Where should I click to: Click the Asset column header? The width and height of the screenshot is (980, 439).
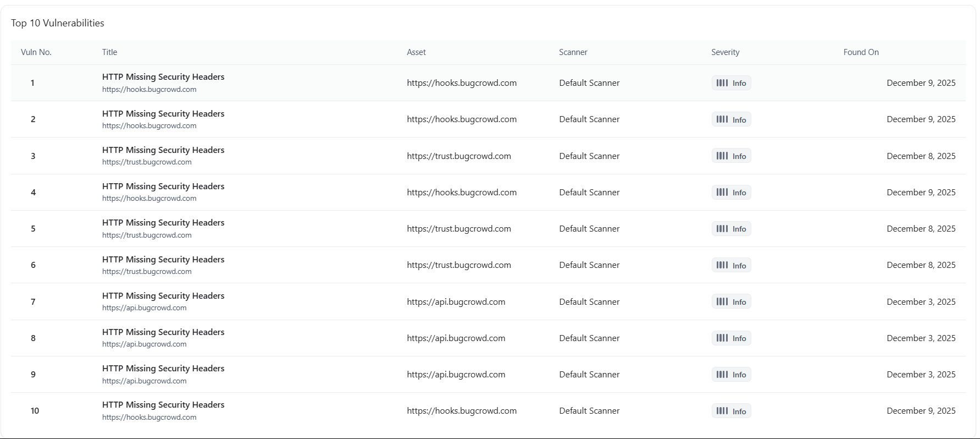coord(416,52)
